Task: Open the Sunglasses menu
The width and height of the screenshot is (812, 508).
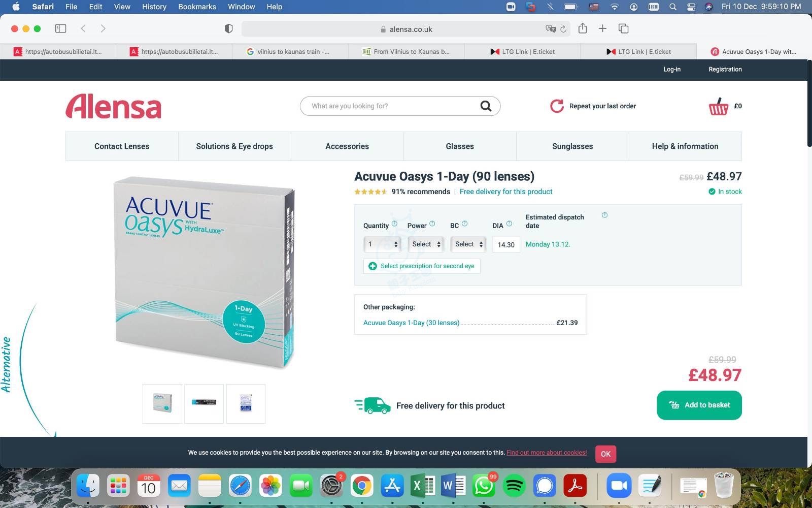Action: coord(572,146)
